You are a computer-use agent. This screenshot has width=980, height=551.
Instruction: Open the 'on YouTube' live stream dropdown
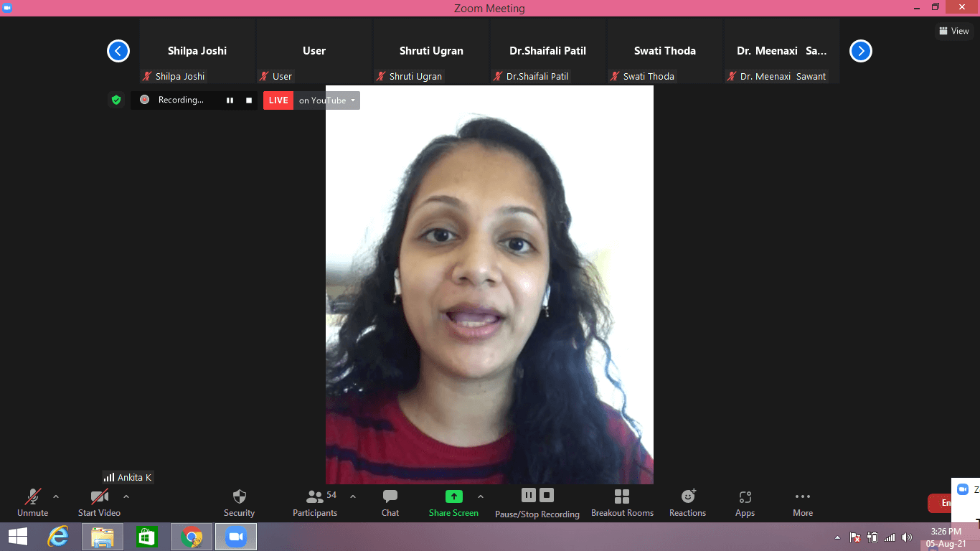click(x=326, y=100)
